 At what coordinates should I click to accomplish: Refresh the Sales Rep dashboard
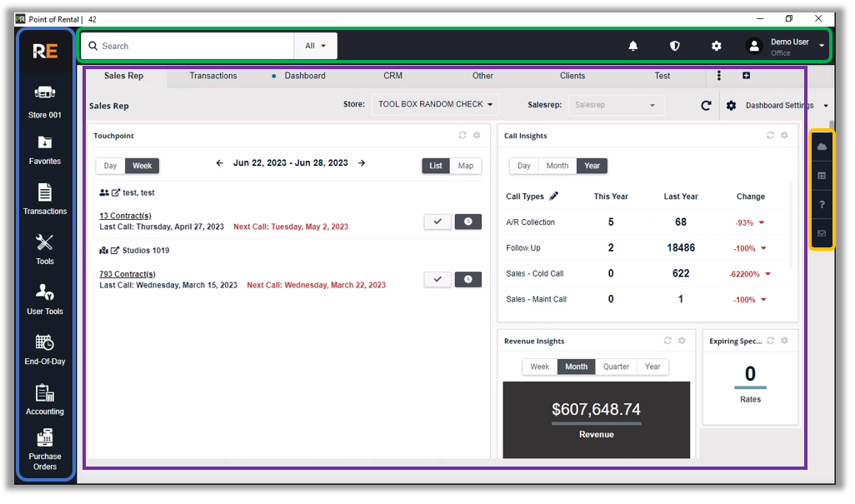pos(706,106)
